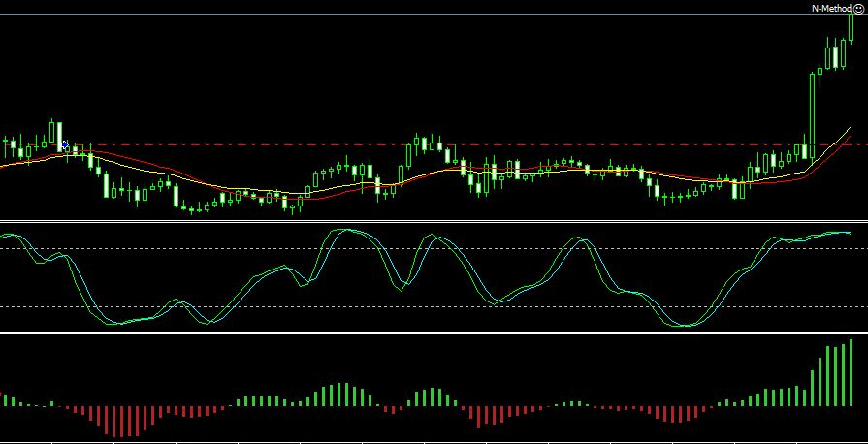Select the lower dotted stochastic level line
Viewport: 868px width, 444px height.
[x=434, y=306]
